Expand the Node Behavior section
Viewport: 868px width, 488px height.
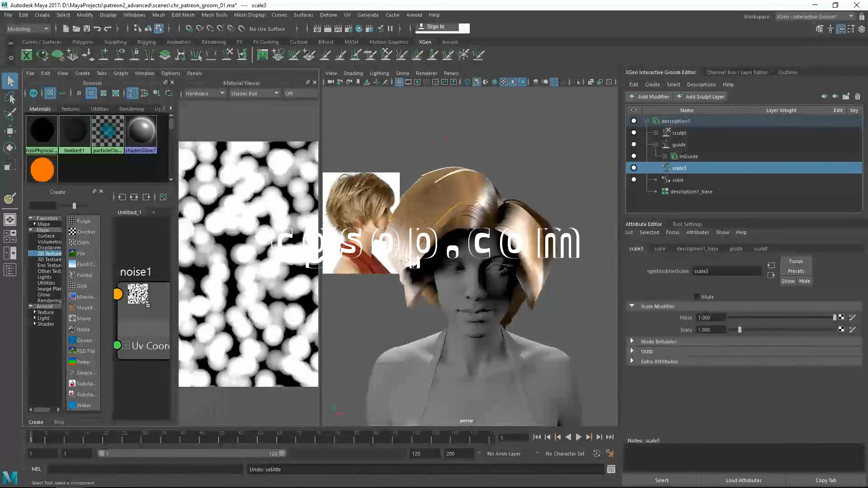tap(632, 341)
